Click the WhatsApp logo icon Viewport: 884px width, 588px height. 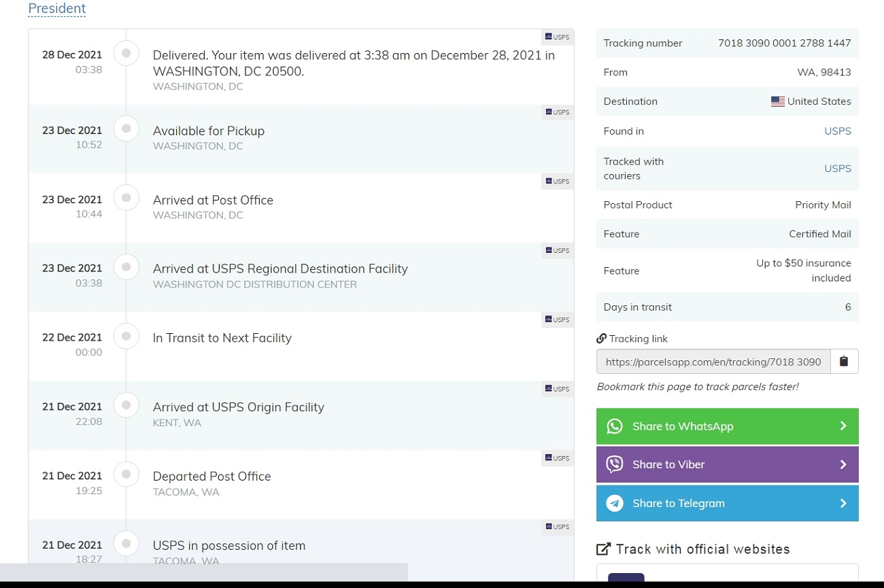point(615,426)
